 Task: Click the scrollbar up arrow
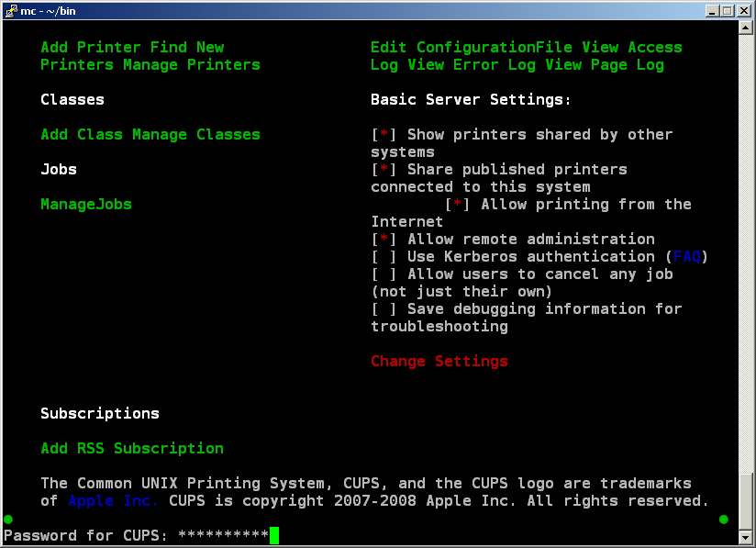pyautogui.click(x=746, y=27)
